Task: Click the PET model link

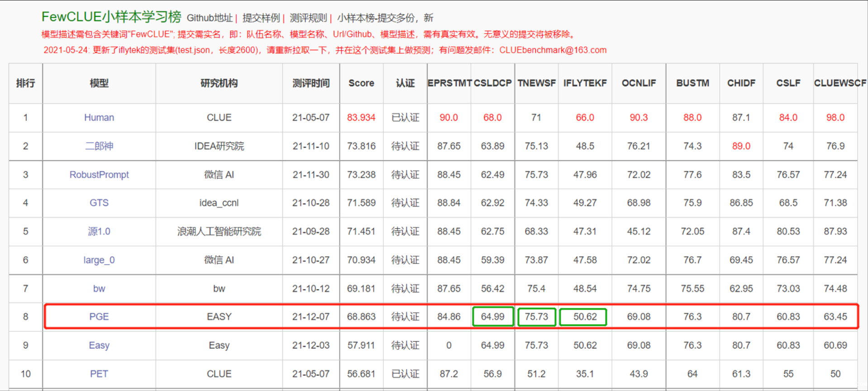Action: [x=99, y=374]
